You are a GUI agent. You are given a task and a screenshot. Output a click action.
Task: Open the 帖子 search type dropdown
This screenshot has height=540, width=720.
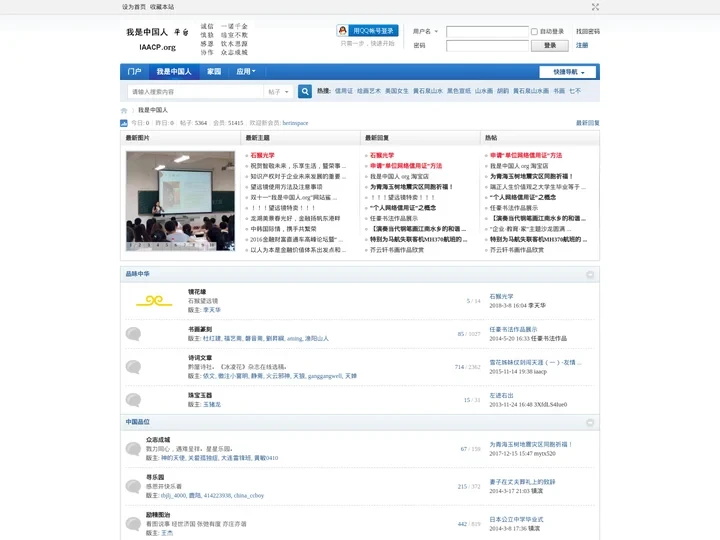(278, 92)
